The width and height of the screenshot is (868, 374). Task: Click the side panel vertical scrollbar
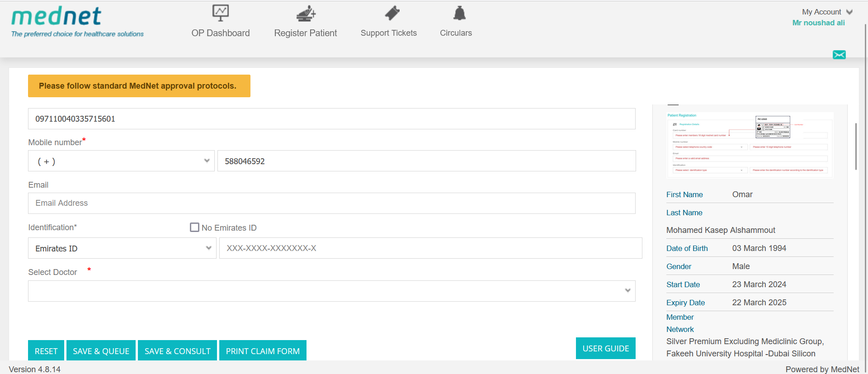(856, 146)
